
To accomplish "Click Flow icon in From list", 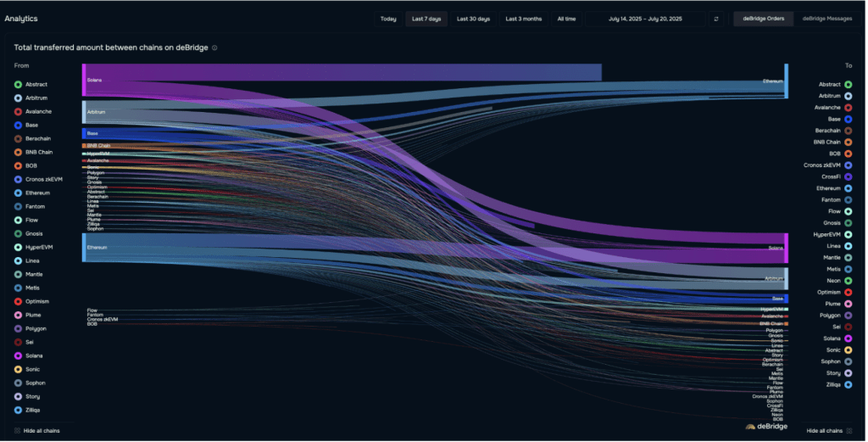I will pos(19,221).
